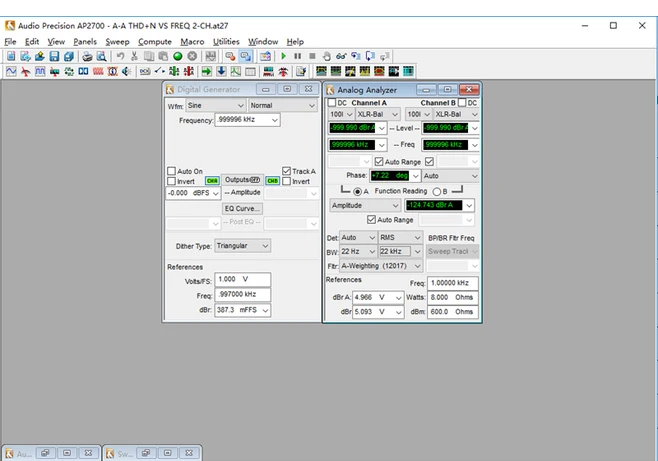Open Channel B XLR-Bal input dropdown
Image resolution: width=658 pixels, height=461 pixels.
[x=456, y=114]
